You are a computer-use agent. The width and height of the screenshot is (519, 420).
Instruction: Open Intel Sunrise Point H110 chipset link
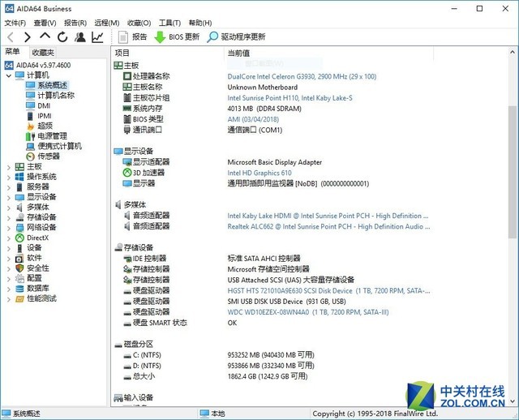point(290,98)
